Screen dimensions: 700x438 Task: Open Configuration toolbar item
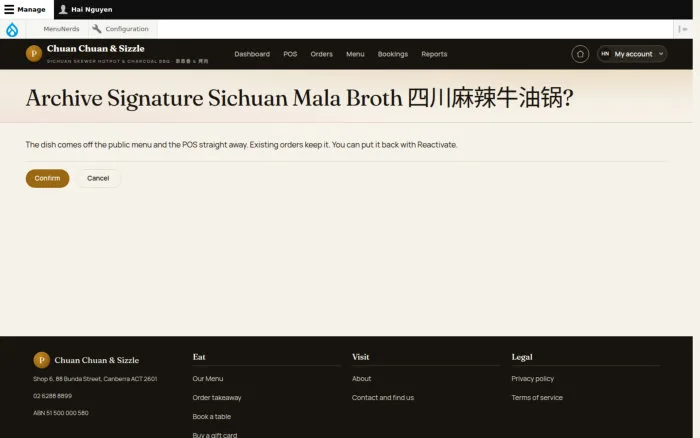pos(121,29)
